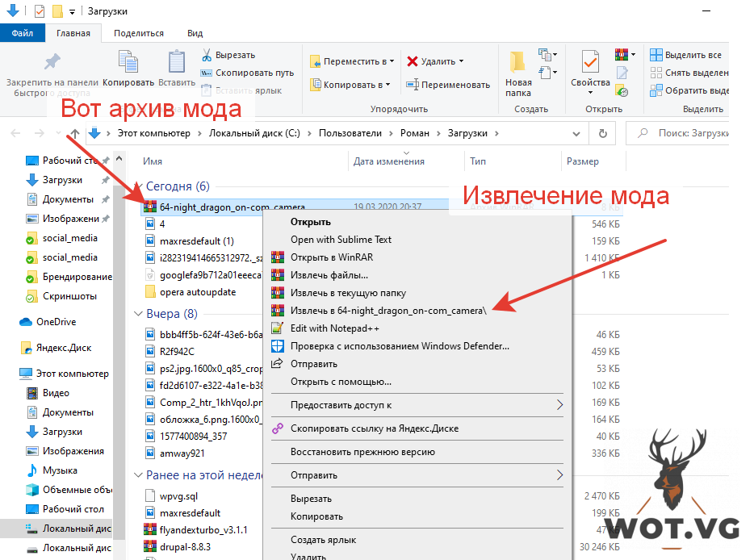Sort by the Date modified column

click(389, 161)
